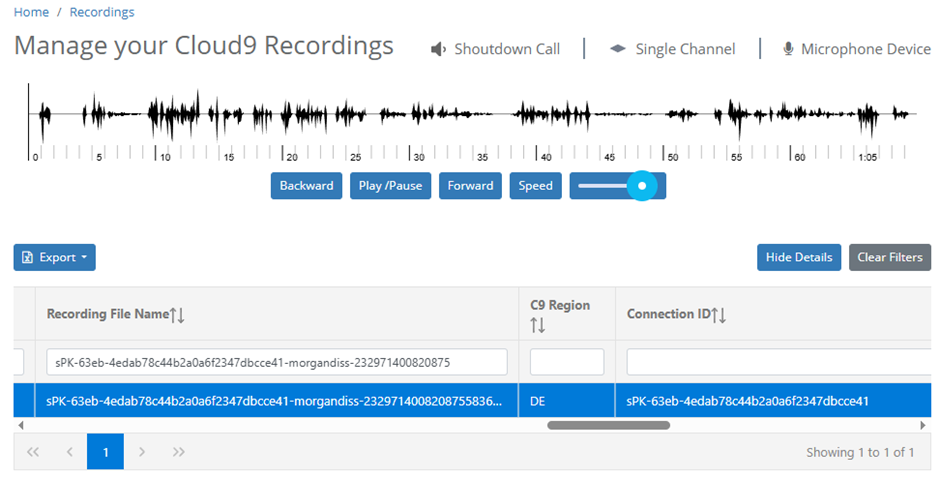Click the Single Channel diamond icon

tap(617, 49)
